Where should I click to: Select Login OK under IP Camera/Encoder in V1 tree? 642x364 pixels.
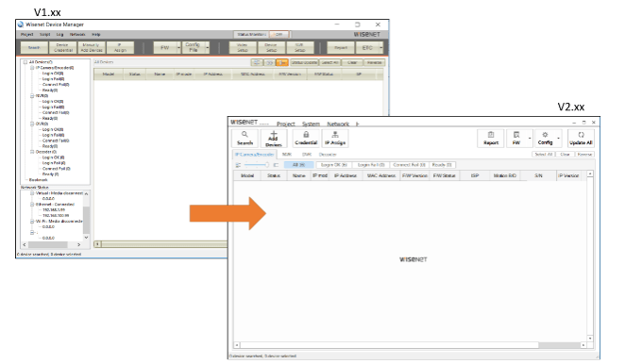pyautogui.click(x=53, y=74)
